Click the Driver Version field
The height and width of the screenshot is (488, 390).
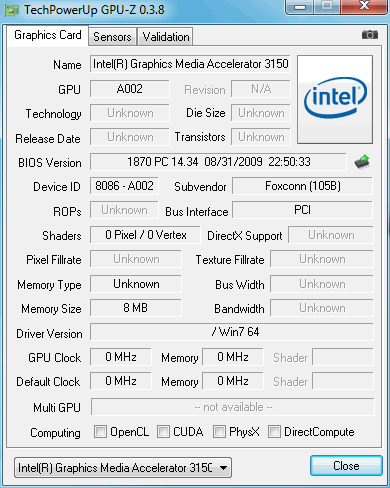[x=232, y=332]
